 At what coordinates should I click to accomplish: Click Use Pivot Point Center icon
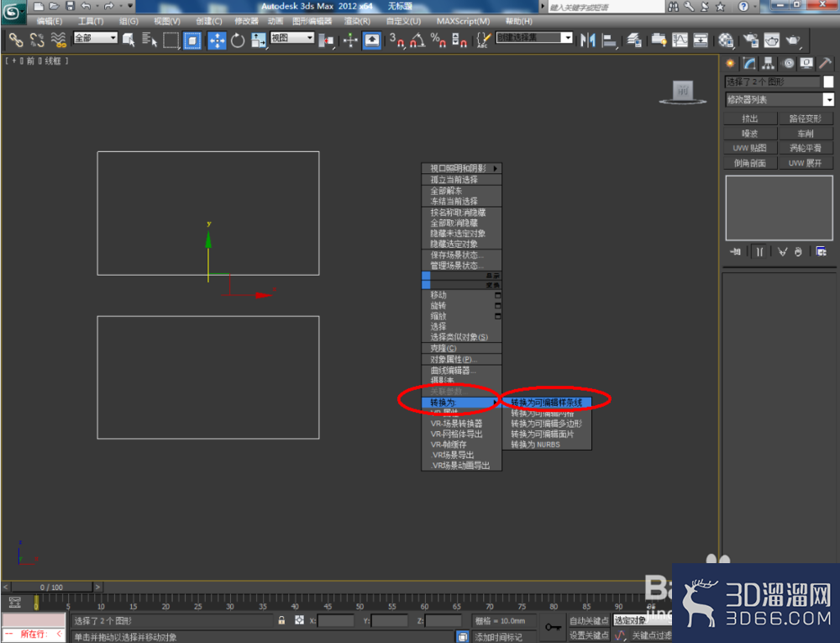(x=326, y=40)
